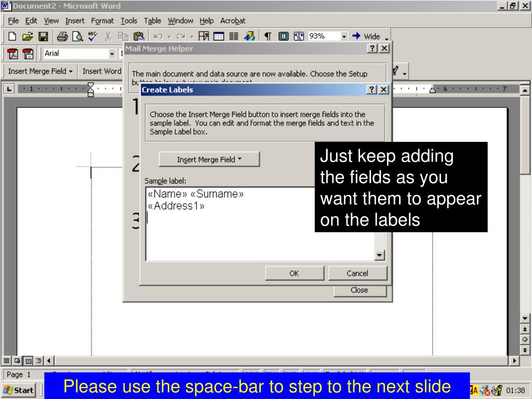The image size is (532, 399).
Task: Click the blue arrow Wide button
Action: point(366,36)
